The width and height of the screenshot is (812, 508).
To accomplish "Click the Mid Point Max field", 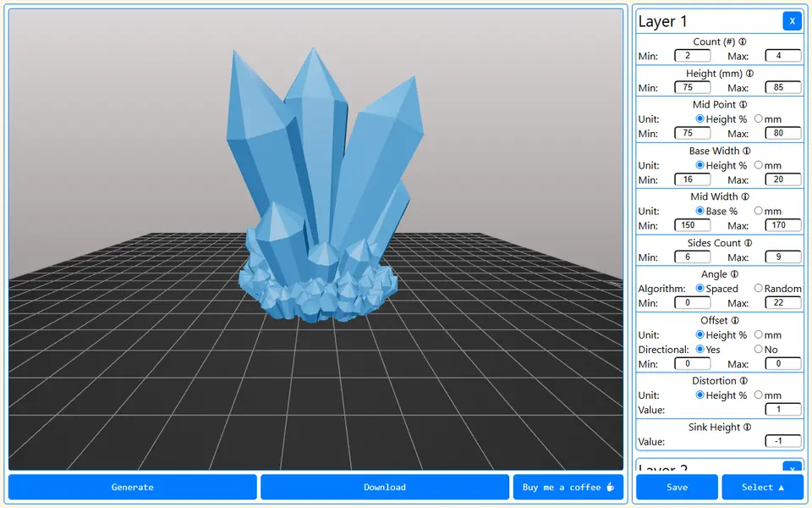I will (783, 133).
